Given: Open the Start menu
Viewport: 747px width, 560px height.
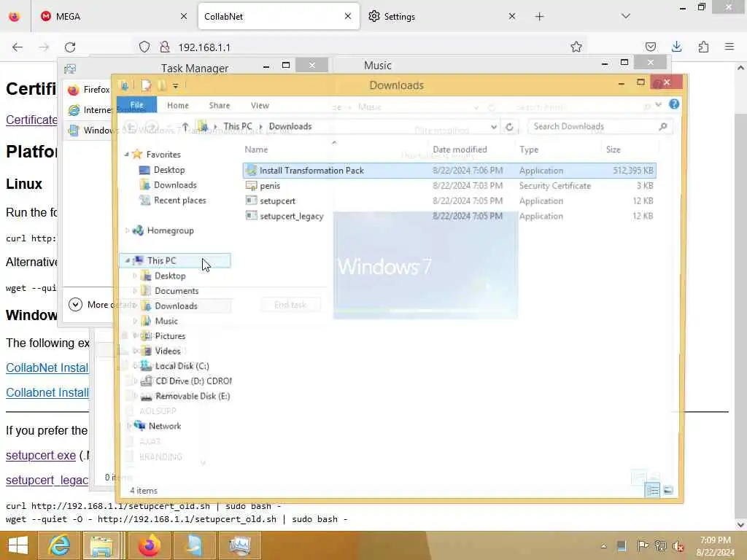Looking at the screenshot, I should 18,545.
